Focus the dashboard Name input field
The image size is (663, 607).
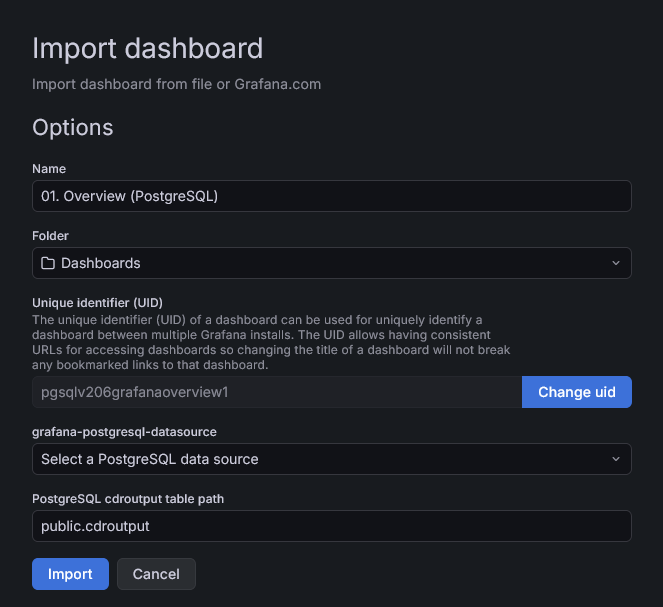click(331, 196)
